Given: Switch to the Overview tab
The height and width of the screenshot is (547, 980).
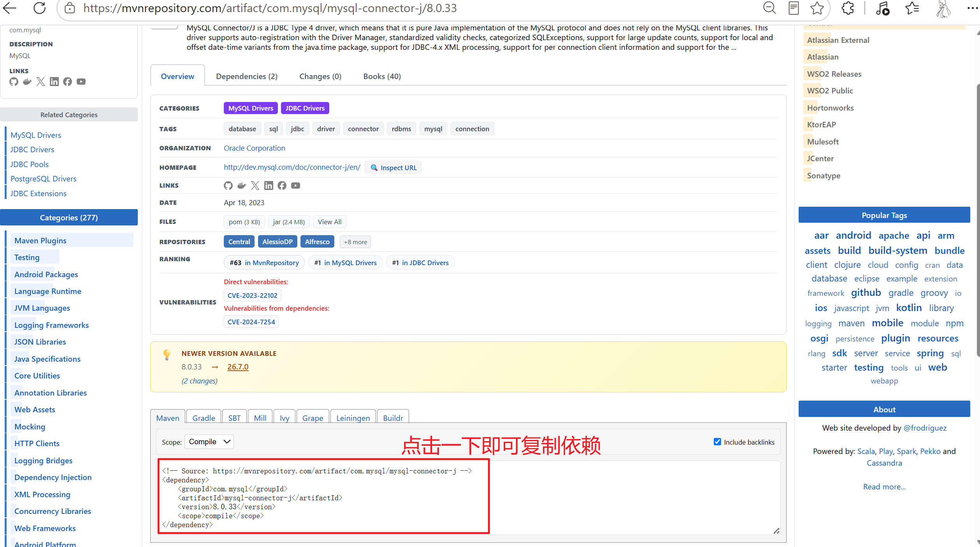Looking at the screenshot, I should [x=177, y=76].
